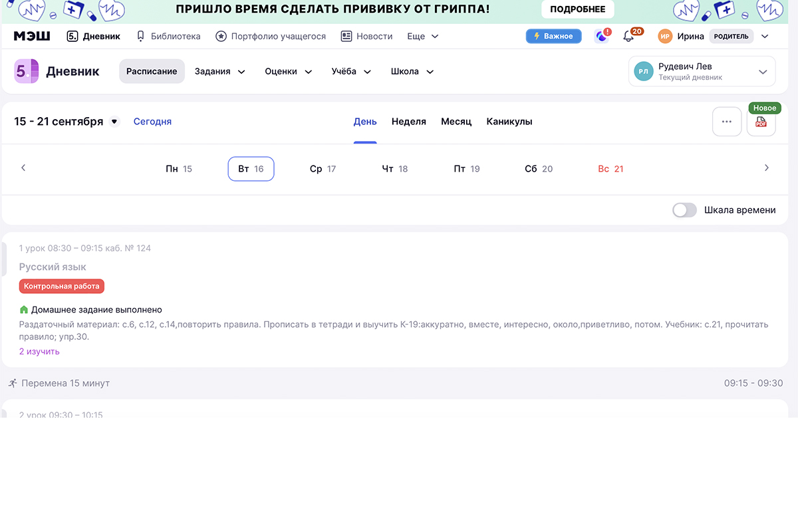
Task: Expand the Еще menu dropdown
Action: pyautogui.click(x=423, y=36)
